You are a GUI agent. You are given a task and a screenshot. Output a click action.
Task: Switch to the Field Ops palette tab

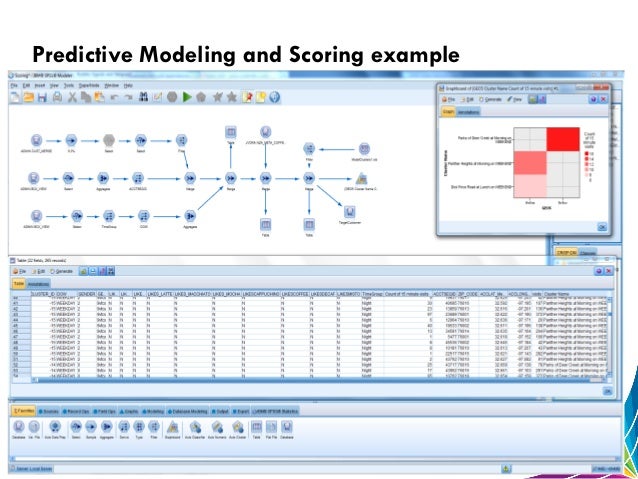pyautogui.click(x=105, y=411)
